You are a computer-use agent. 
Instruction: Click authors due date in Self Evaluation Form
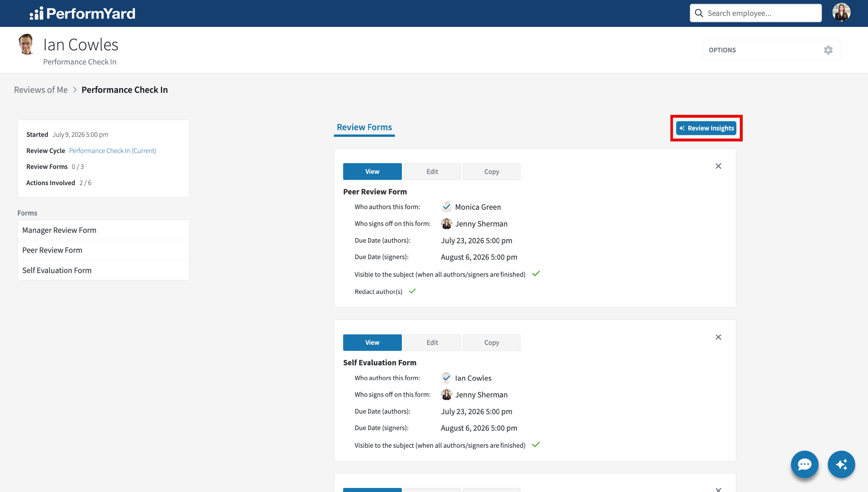pyautogui.click(x=476, y=412)
